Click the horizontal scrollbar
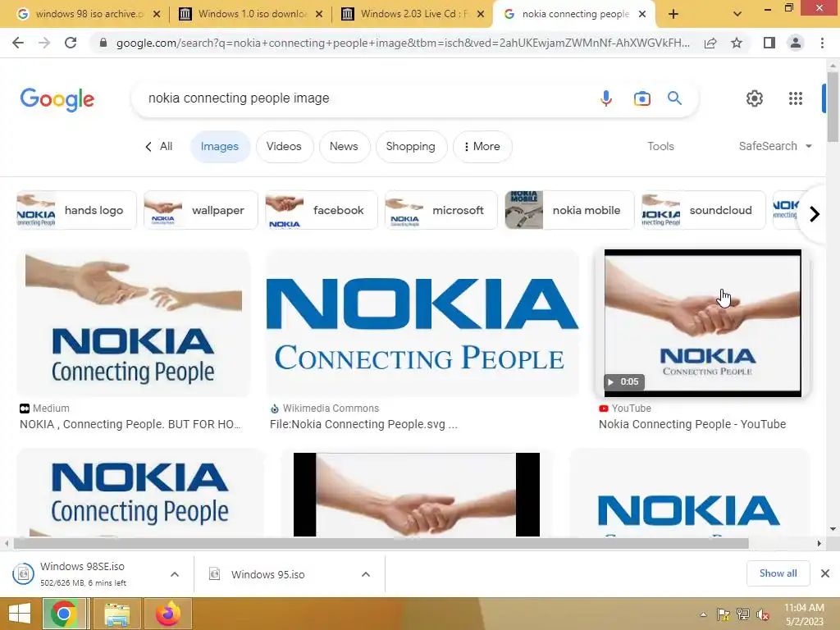 (x=381, y=543)
